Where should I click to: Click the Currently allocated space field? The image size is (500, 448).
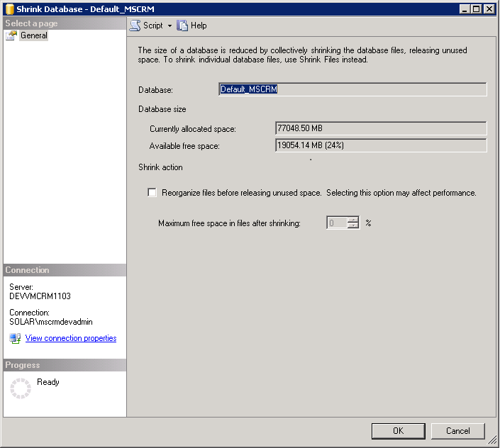(x=381, y=128)
